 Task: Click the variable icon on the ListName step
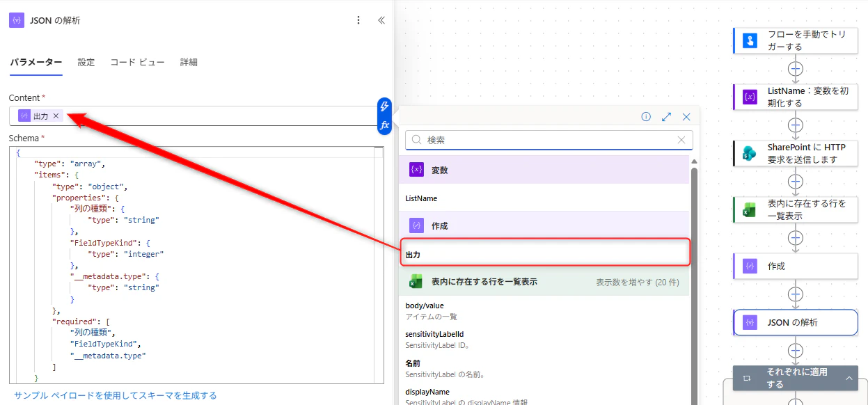click(x=750, y=97)
